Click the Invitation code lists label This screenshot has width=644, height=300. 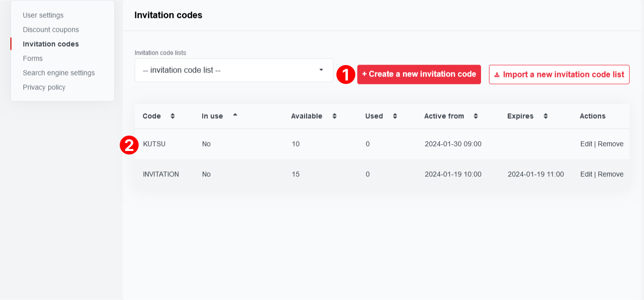(161, 53)
